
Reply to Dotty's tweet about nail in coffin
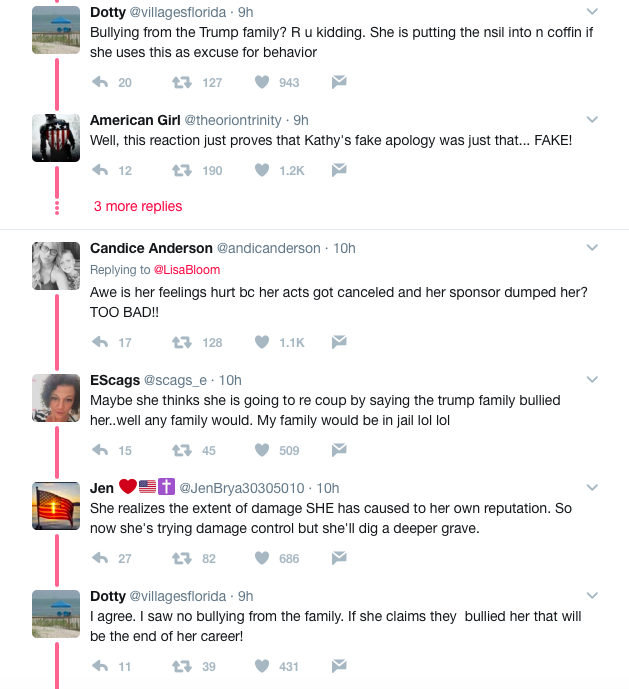click(x=100, y=82)
